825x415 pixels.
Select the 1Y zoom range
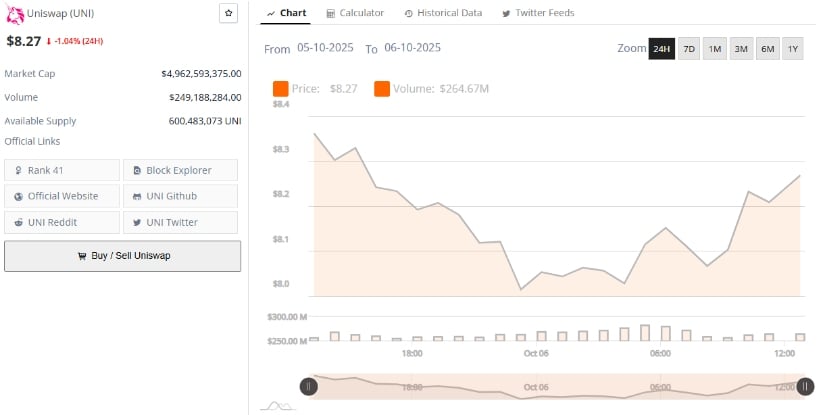coord(792,49)
